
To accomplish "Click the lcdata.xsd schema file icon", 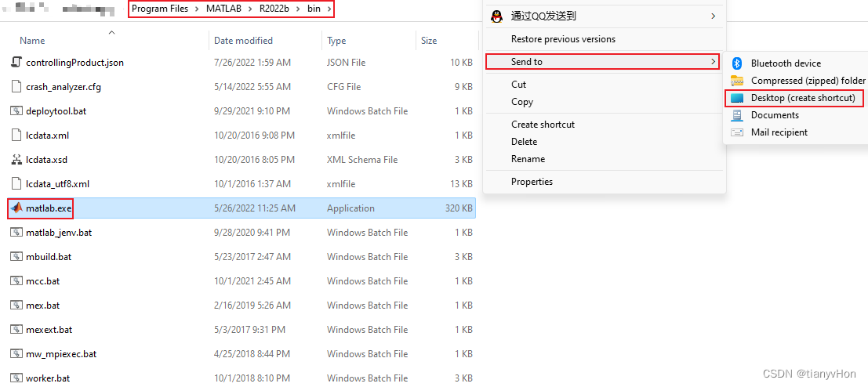I will tap(16, 160).
